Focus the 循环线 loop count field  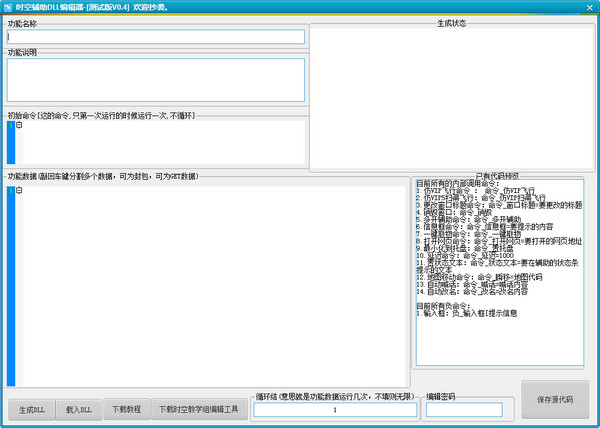coord(334,410)
